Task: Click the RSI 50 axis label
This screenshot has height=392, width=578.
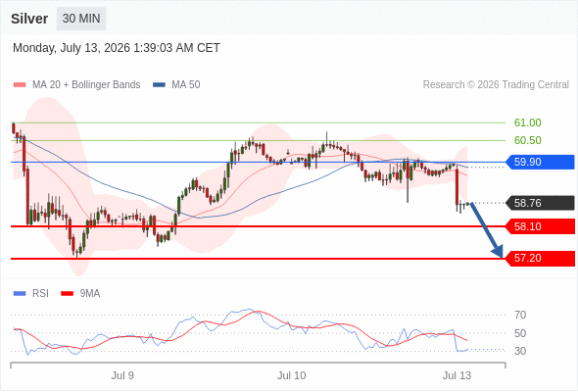Action: [x=520, y=333]
